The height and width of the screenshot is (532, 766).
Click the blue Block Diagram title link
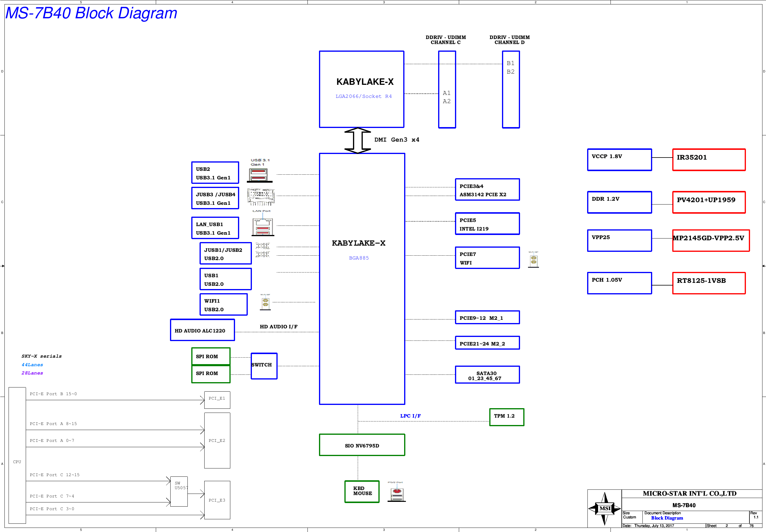click(667, 518)
